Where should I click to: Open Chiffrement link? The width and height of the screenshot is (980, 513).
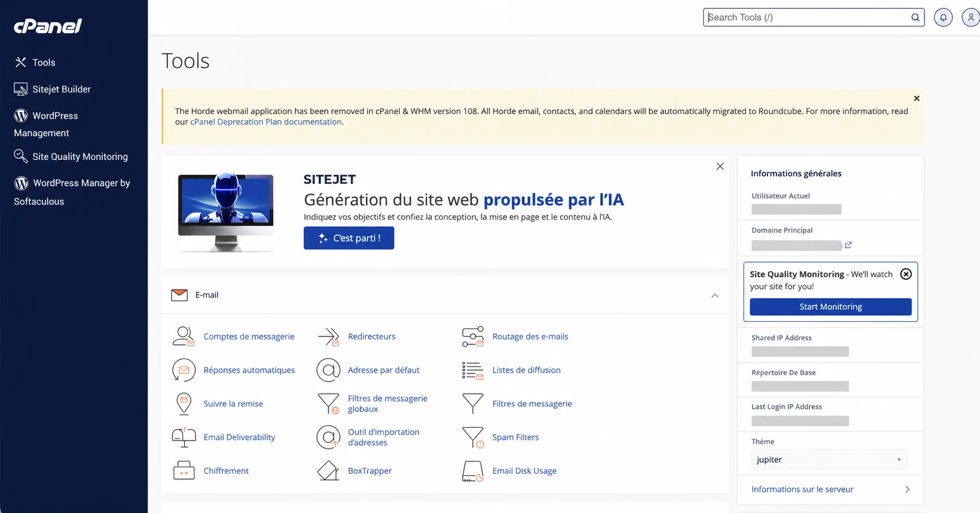coord(226,471)
